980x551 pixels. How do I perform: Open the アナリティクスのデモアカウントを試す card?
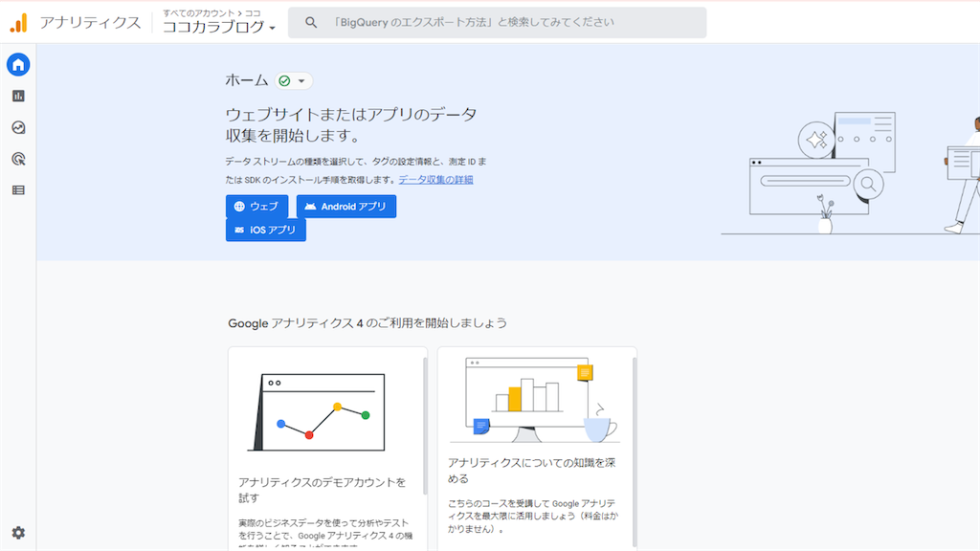tap(327, 449)
